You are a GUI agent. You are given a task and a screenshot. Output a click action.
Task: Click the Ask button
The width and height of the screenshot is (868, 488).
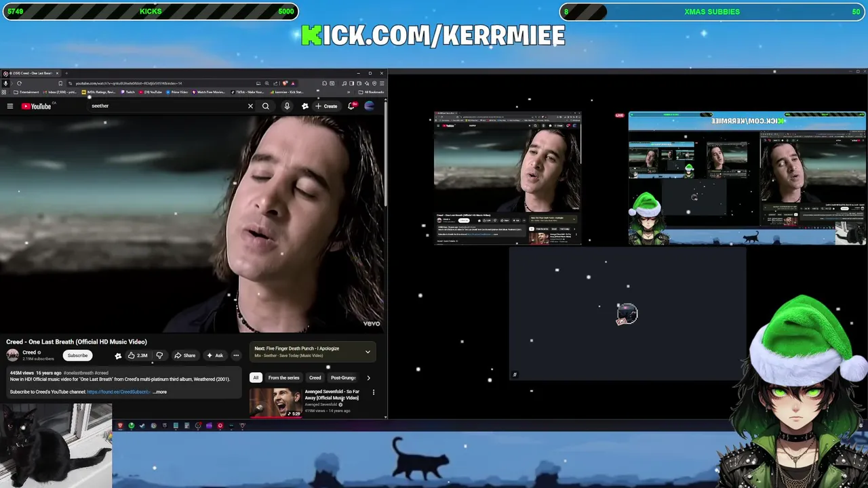click(215, 355)
